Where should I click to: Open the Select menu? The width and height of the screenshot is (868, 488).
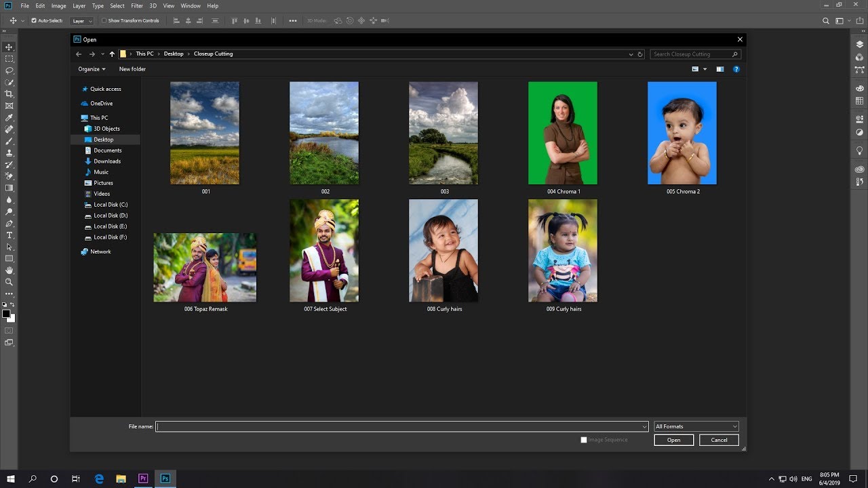pos(117,5)
